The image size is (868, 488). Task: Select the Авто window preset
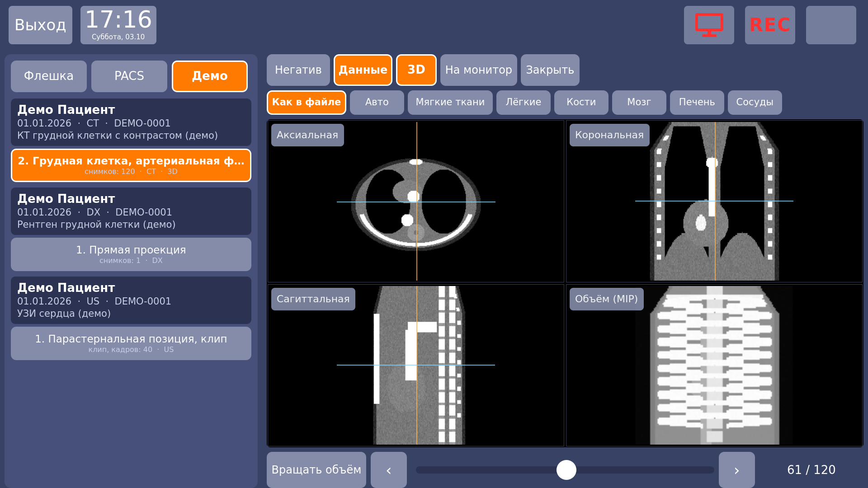click(x=377, y=103)
